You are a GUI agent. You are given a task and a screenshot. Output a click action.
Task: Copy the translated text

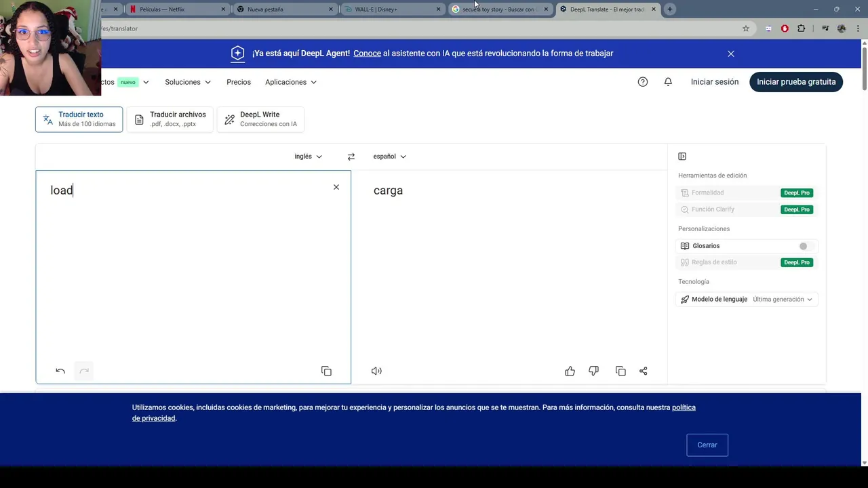coord(620,371)
